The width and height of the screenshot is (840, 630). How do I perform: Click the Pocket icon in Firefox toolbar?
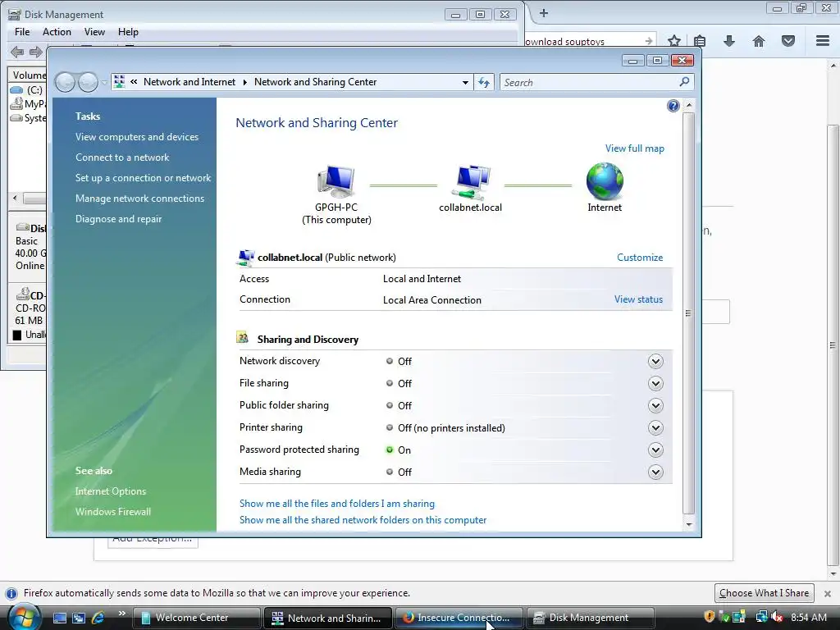click(788, 41)
